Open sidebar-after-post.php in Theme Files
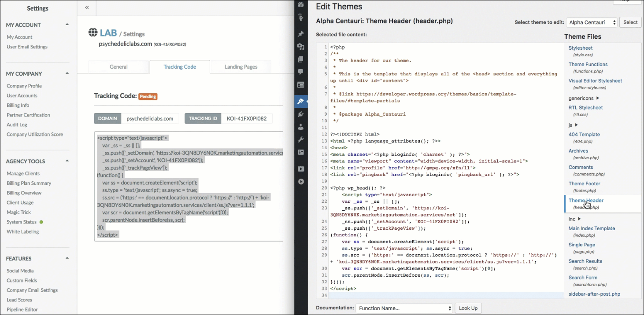Viewport: 644px width, 315px height. tap(595, 294)
